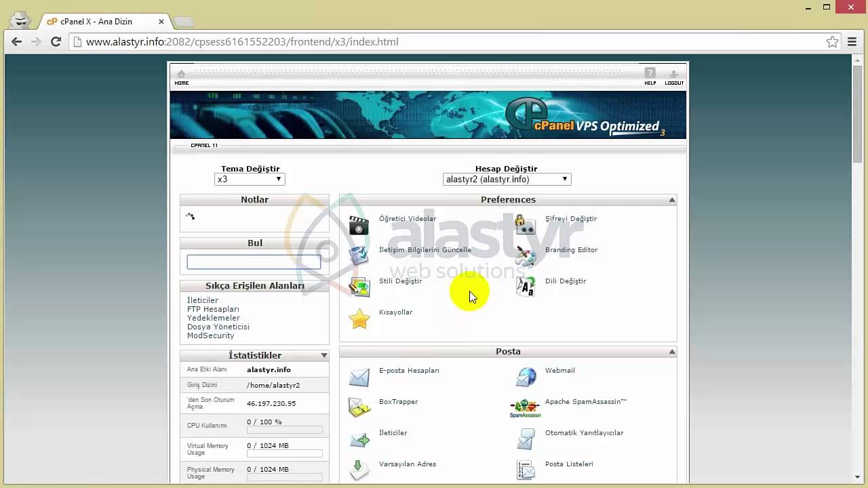The height and width of the screenshot is (488, 868).
Task: Click the Branding Editor text link
Action: (572, 250)
